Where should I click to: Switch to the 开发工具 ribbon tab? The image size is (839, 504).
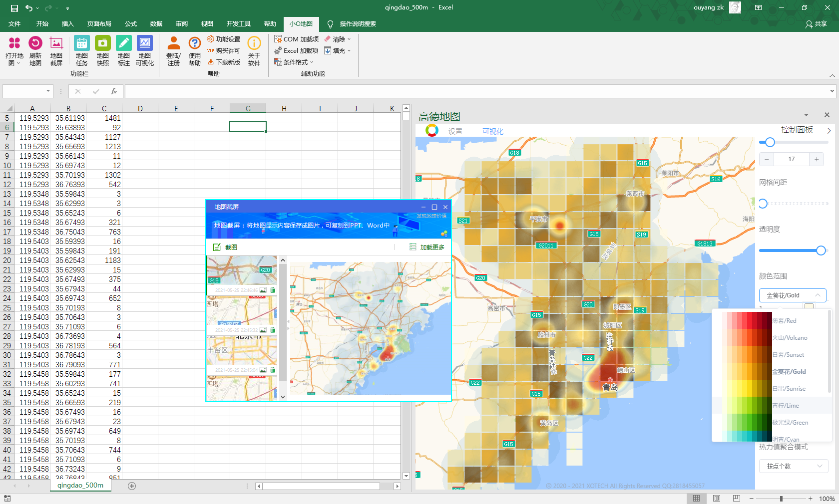click(x=238, y=24)
